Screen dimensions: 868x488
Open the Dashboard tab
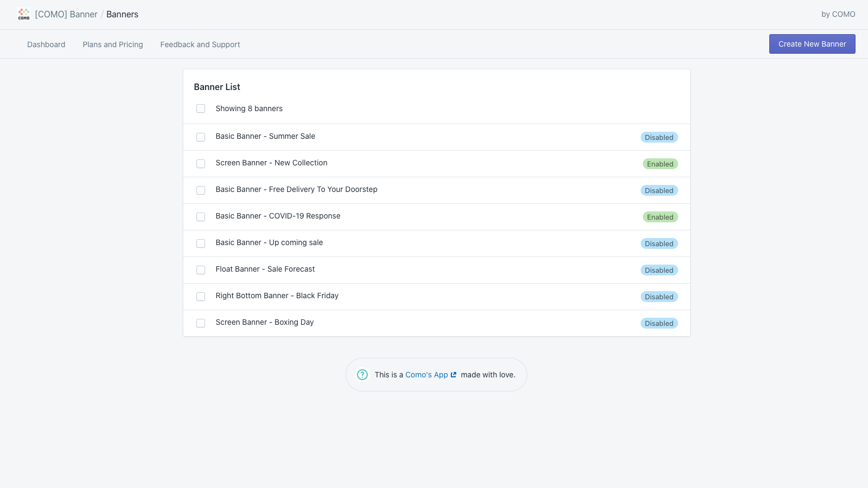46,44
